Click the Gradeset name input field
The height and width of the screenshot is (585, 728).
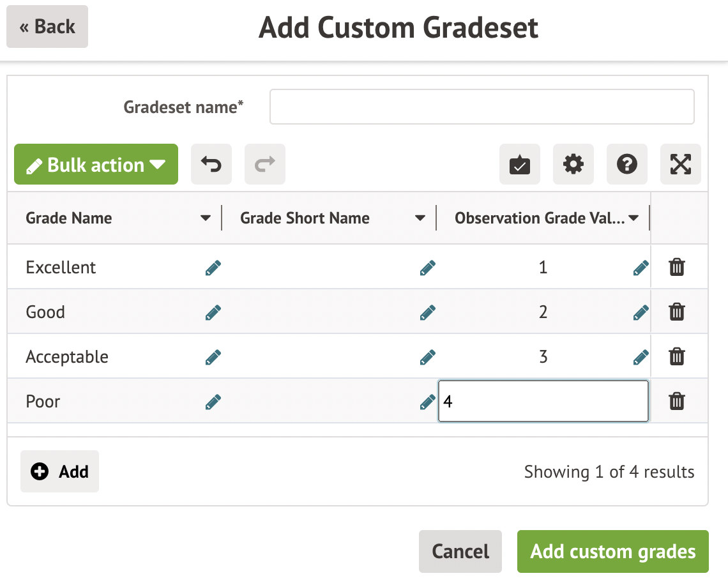tap(482, 107)
